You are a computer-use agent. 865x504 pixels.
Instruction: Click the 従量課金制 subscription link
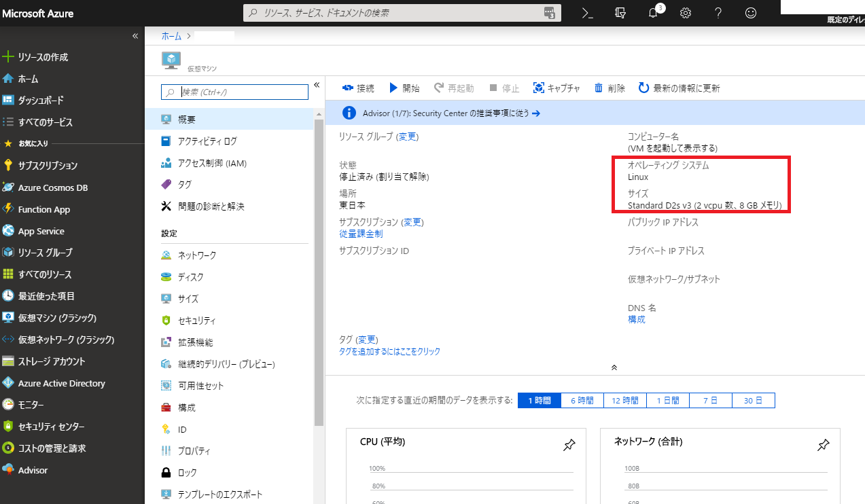[x=361, y=234]
